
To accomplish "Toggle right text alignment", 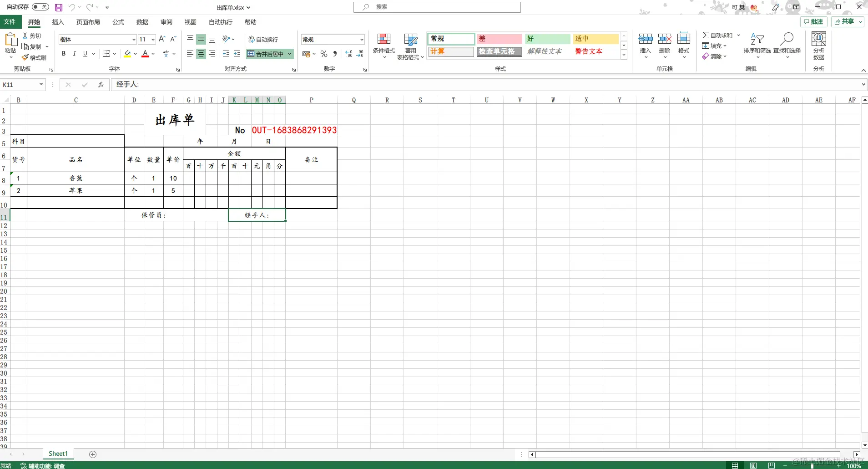I will 212,54.
